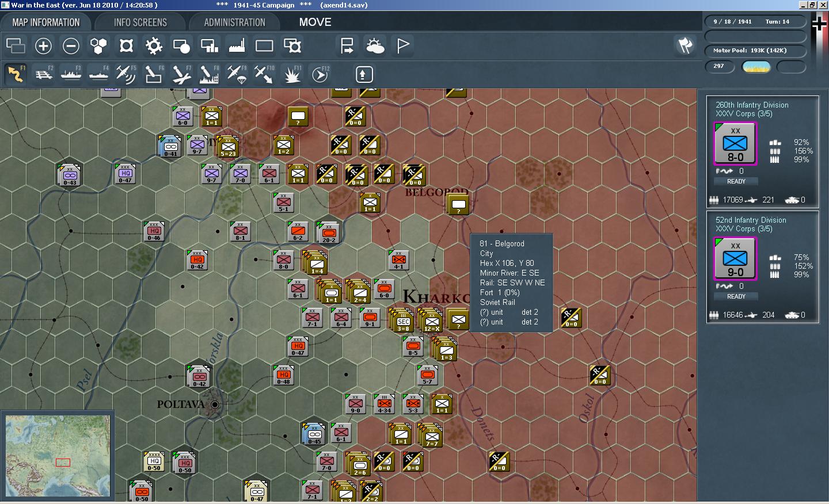
Task: Zoom in the map with plus icon
Action: pyautogui.click(x=43, y=45)
